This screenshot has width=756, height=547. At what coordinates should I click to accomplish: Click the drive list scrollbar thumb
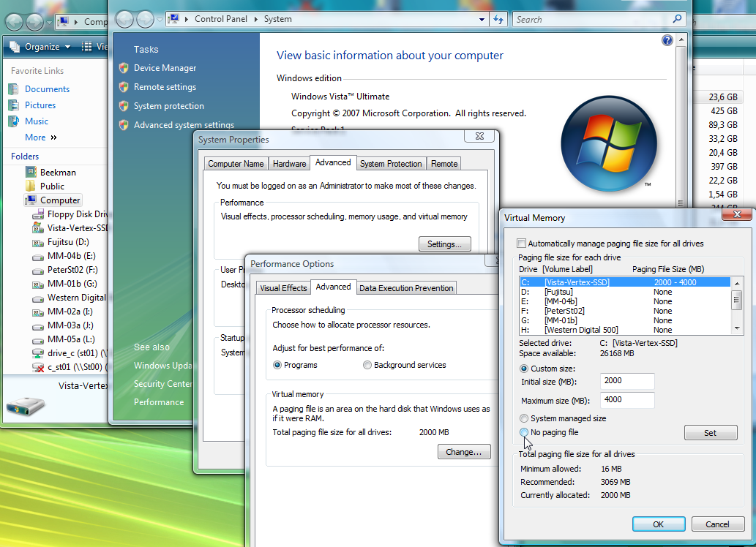pos(736,301)
